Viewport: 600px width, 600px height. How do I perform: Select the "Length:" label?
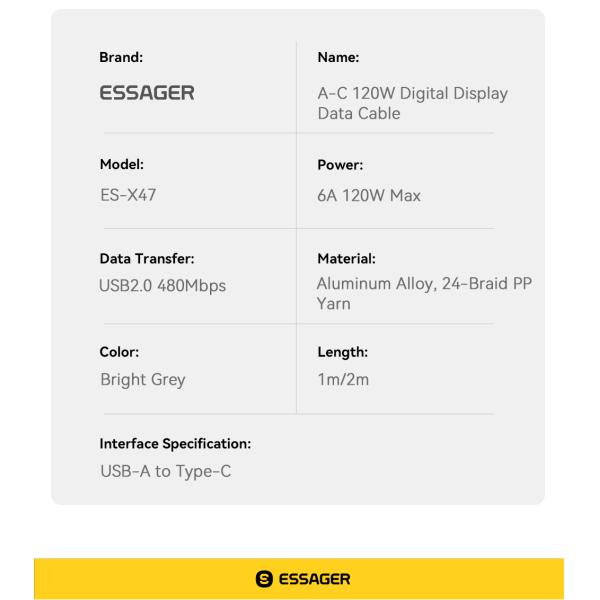click(x=340, y=350)
